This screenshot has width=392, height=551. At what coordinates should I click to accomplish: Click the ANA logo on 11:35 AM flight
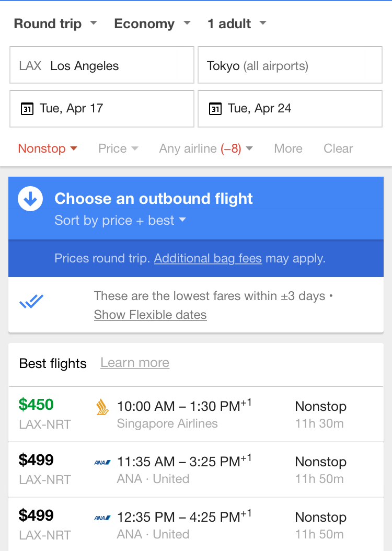102,462
